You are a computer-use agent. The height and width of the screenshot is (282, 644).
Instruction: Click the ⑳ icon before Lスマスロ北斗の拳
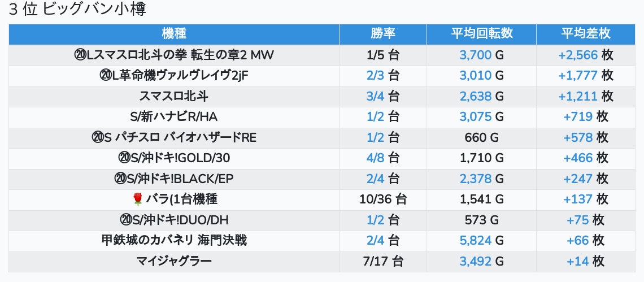[x=80, y=55]
